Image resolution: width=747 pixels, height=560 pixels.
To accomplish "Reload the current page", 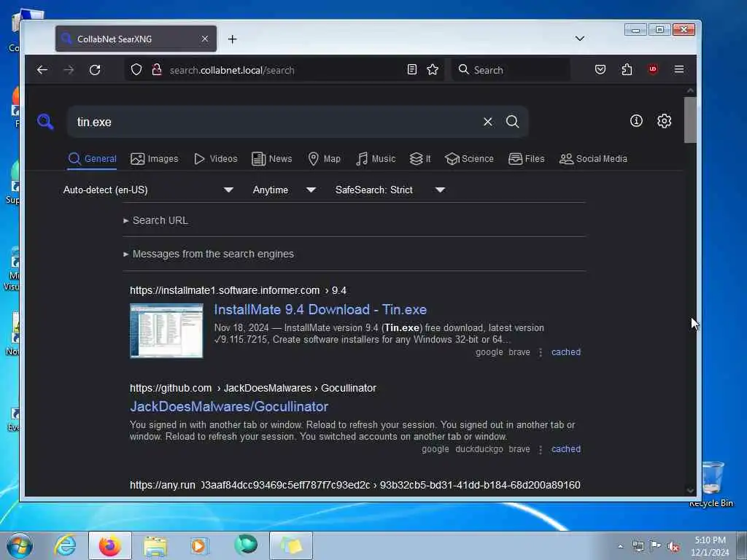I will [x=95, y=70].
